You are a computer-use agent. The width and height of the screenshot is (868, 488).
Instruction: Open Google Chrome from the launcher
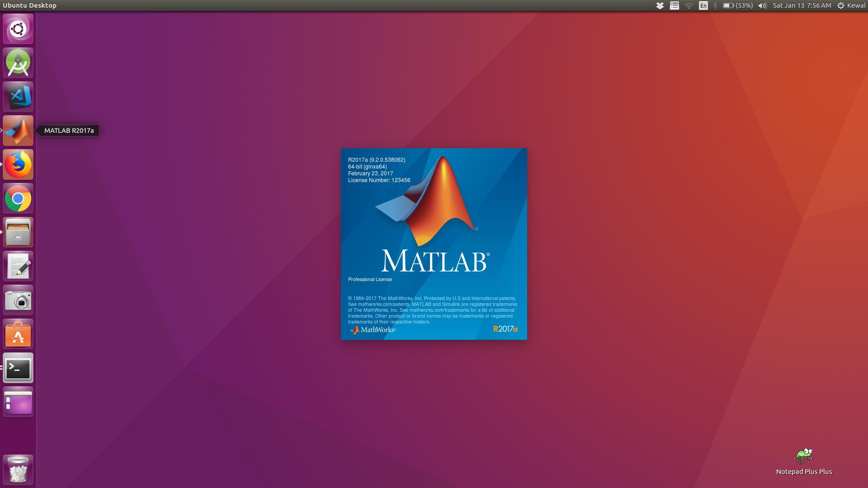click(x=18, y=198)
